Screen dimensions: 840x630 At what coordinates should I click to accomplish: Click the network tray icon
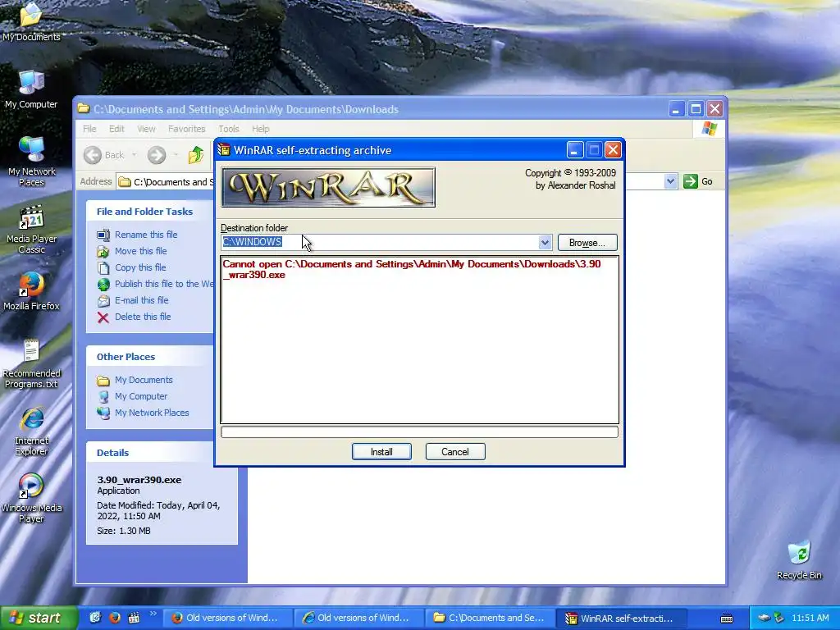click(778, 618)
